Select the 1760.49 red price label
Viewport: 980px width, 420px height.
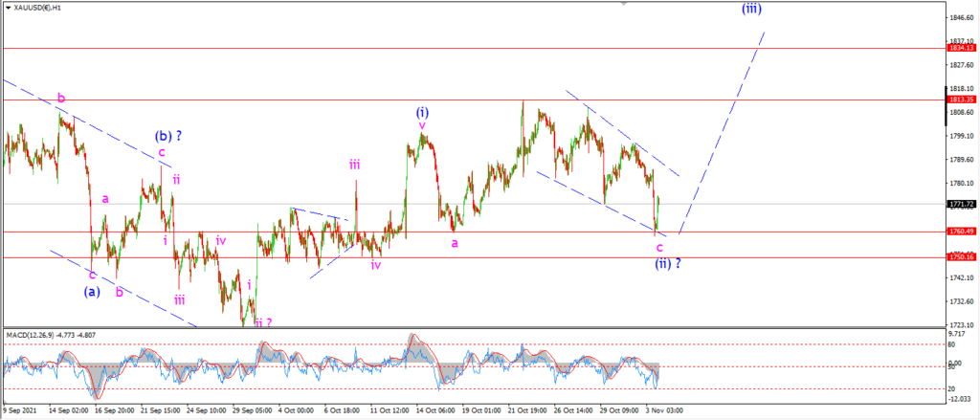pyautogui.click(x=961, y=232)
